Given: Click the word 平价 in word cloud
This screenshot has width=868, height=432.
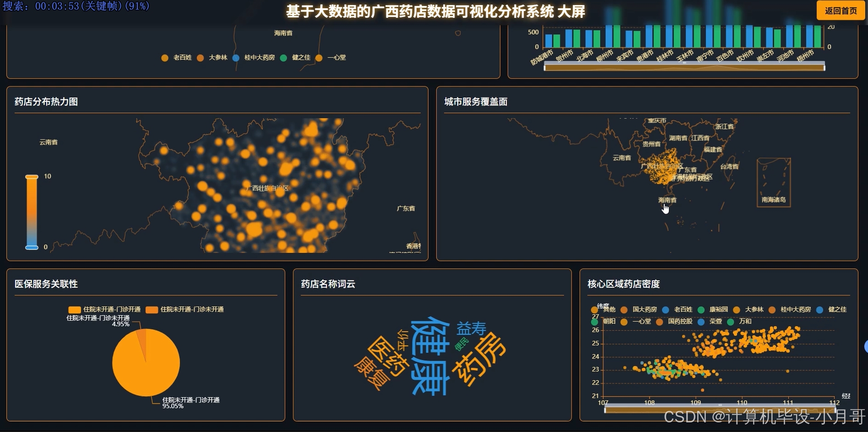Looking at the screenshot, I should click(402, 340).
